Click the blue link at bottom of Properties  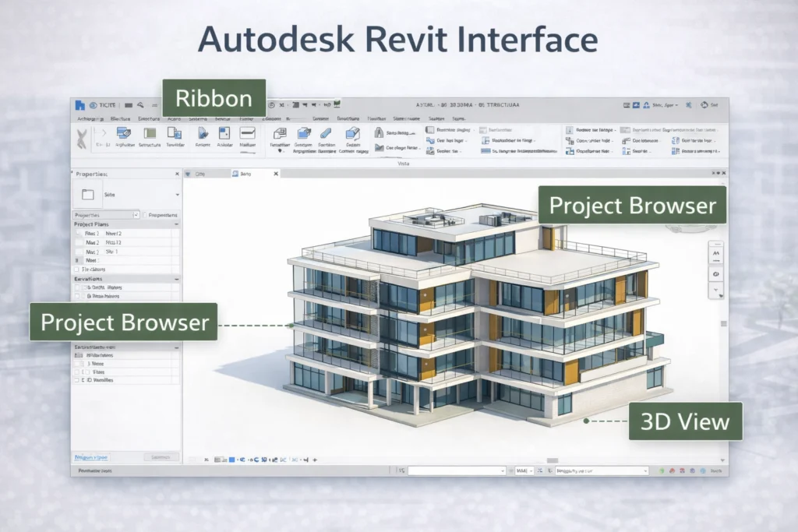coord(91,456)
